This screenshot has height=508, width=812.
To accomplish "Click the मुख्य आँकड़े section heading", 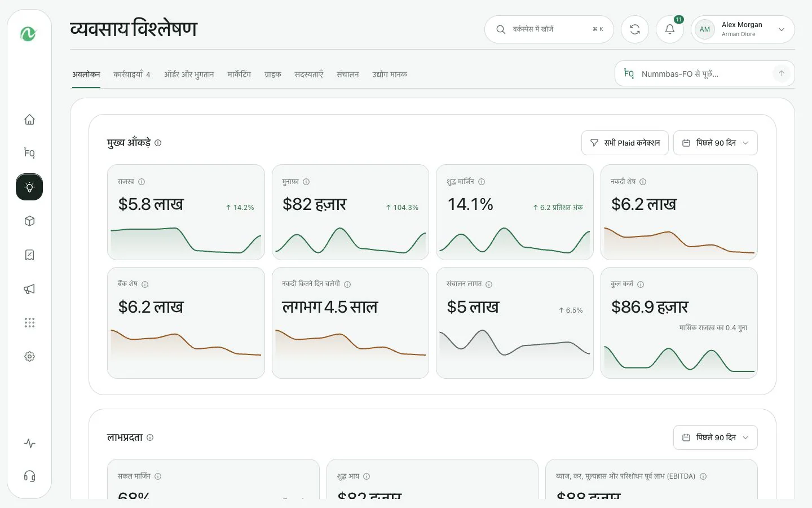I will (129, 143).
